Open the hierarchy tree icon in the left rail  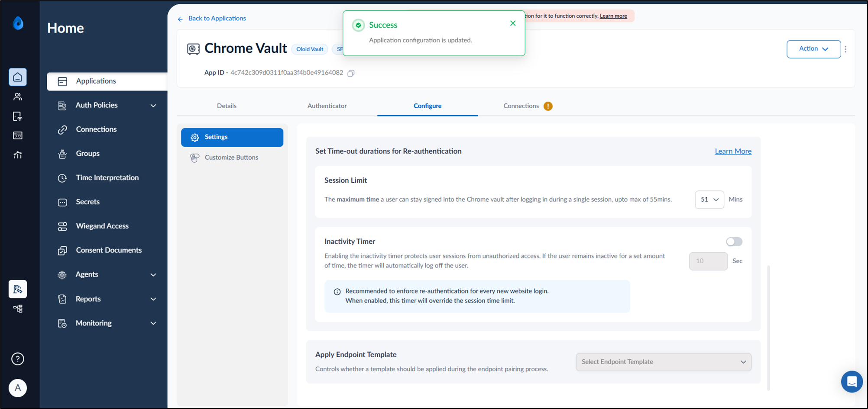(18, 309)
